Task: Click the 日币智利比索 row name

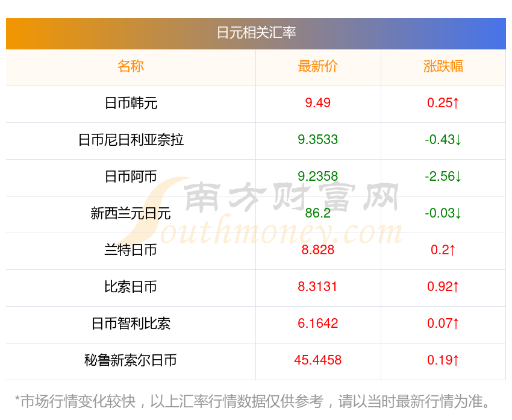Action: (131, 324)
